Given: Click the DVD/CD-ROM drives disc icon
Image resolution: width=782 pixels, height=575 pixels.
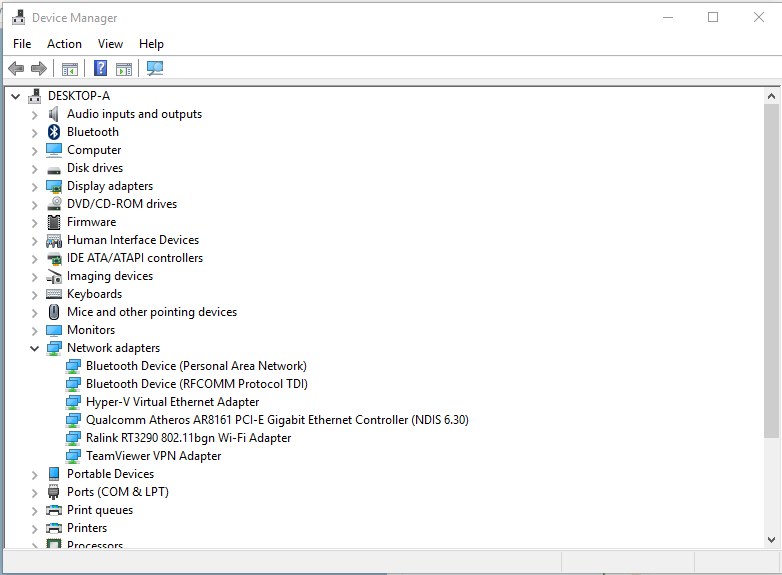Looking at the screenshot, I should [x=54, y=203].
